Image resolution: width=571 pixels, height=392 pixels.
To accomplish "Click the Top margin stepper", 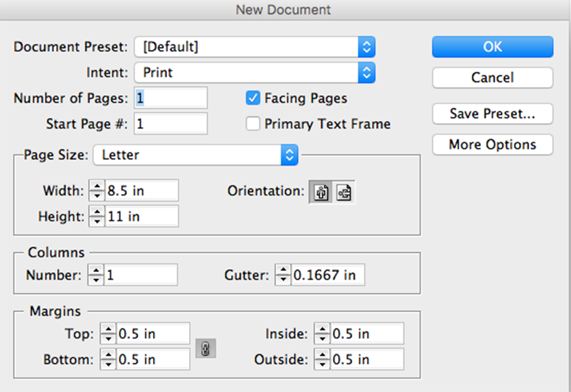I will pyautogui.click(x=108, y=334).
